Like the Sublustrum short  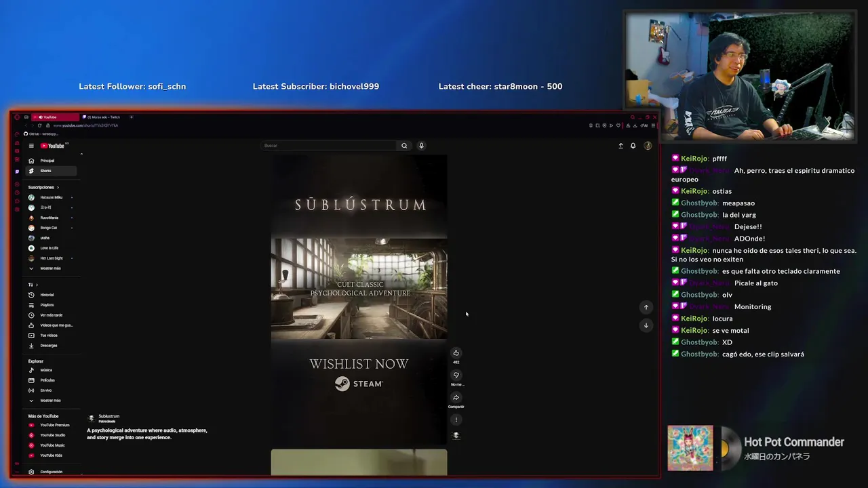point(456,352)
